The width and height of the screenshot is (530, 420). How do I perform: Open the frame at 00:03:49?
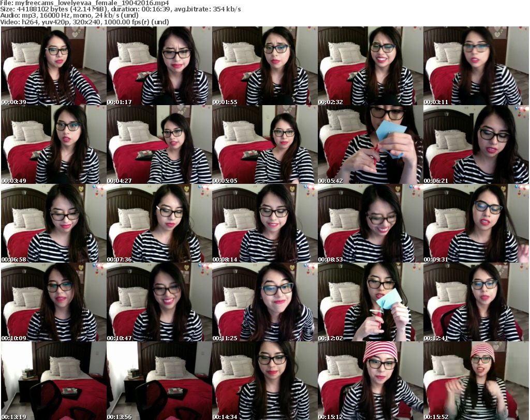[x=53, y=144]
